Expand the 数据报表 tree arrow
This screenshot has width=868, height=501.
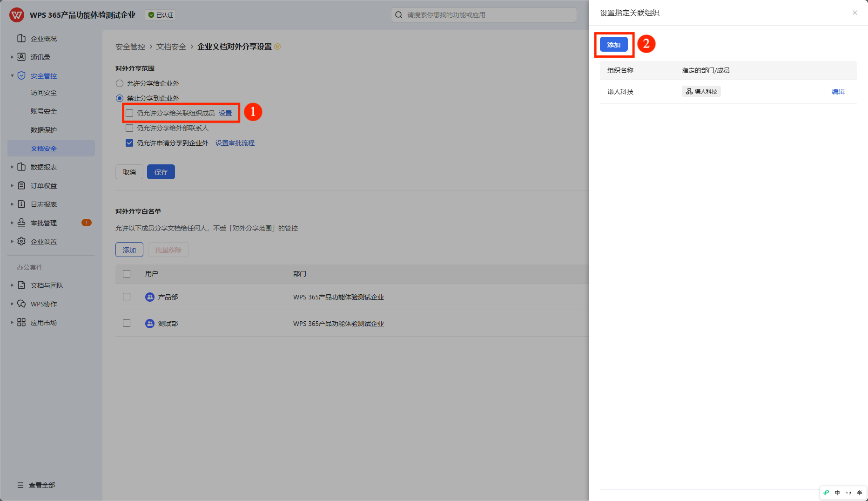click(12, 167)
